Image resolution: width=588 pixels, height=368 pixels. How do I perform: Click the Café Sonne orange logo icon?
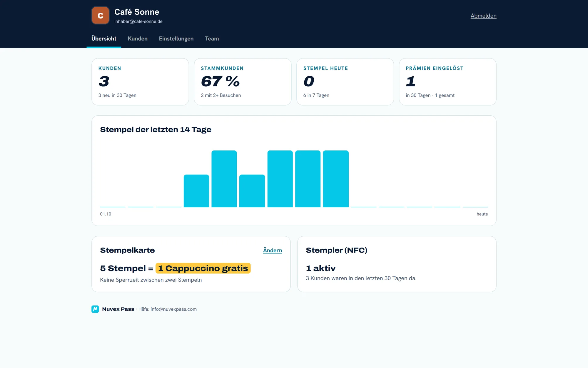pyautogui.click(x=100, y=15)
